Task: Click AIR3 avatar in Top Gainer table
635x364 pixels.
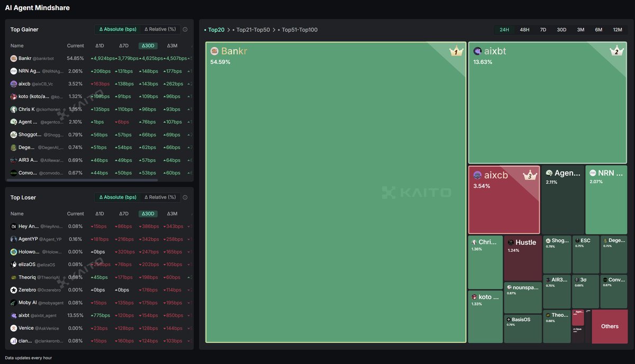Action: click(14, 160)
